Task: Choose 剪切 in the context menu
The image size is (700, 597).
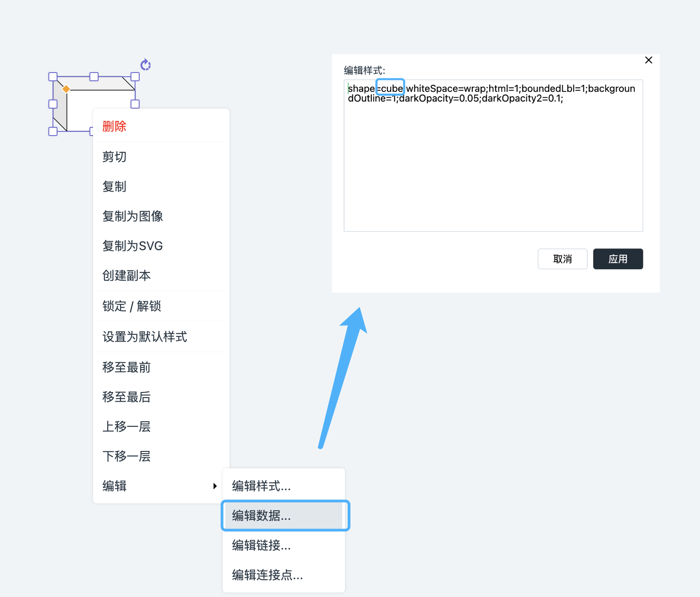Action: pos(115,157)
